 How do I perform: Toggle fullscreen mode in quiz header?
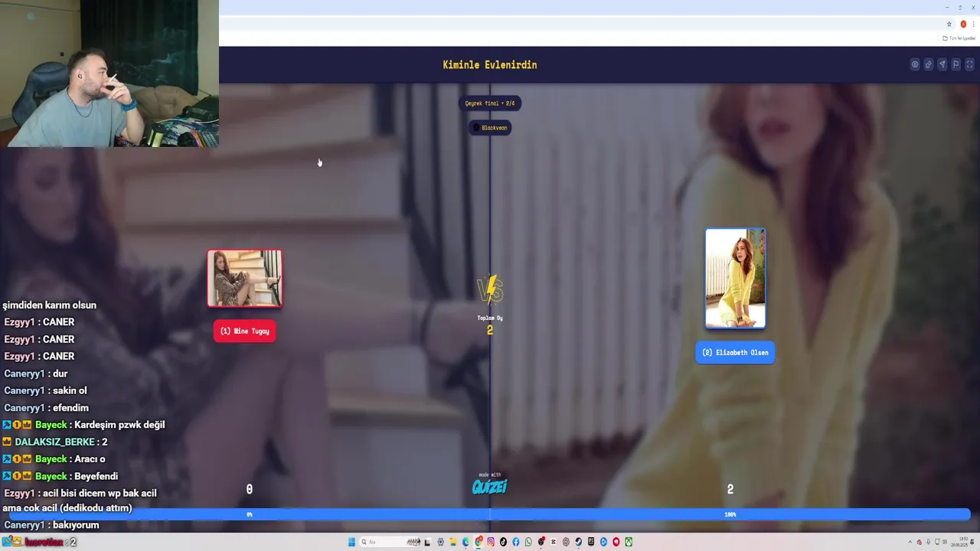[969, 64]
